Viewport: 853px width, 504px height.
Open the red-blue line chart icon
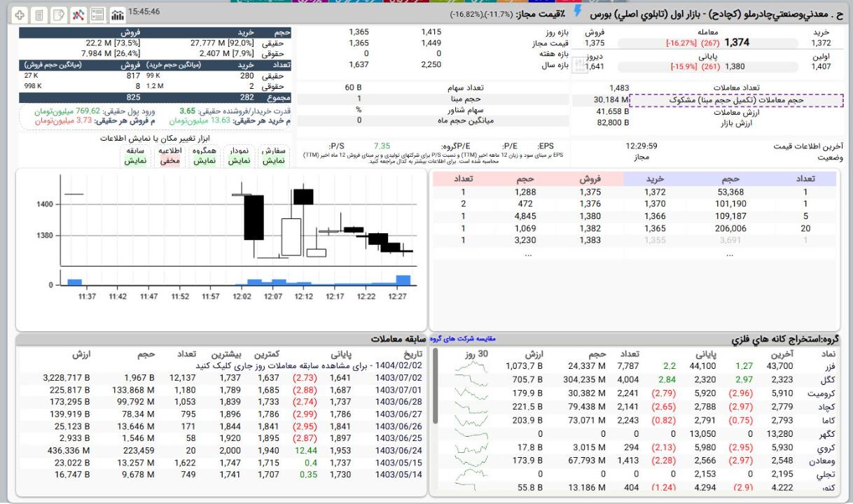78,15
